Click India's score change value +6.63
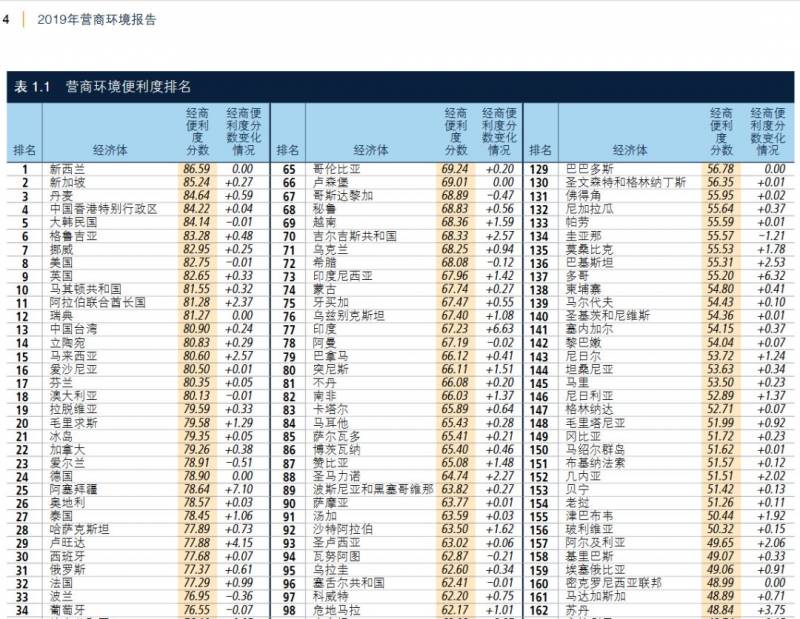The height and width of the screenshot is (619, 800). [499, 327]
